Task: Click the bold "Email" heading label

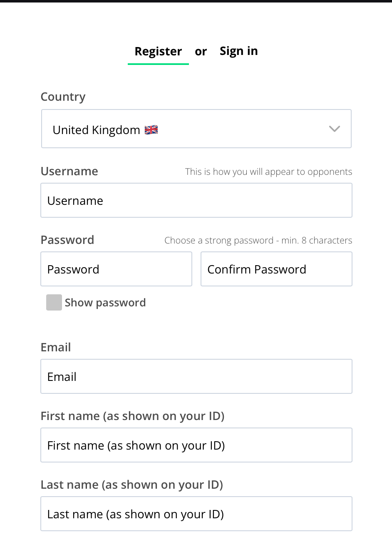Action: pyautogui.click(x=56, y=347)
